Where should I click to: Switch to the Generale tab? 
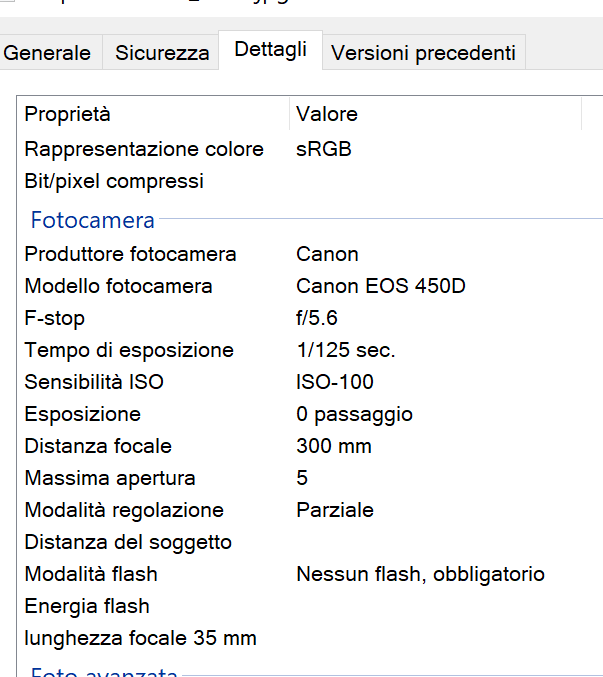[x=47, y=53]
